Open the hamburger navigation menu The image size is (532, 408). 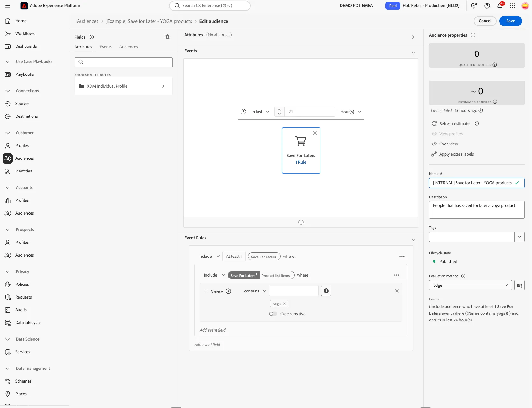(8, 6)
